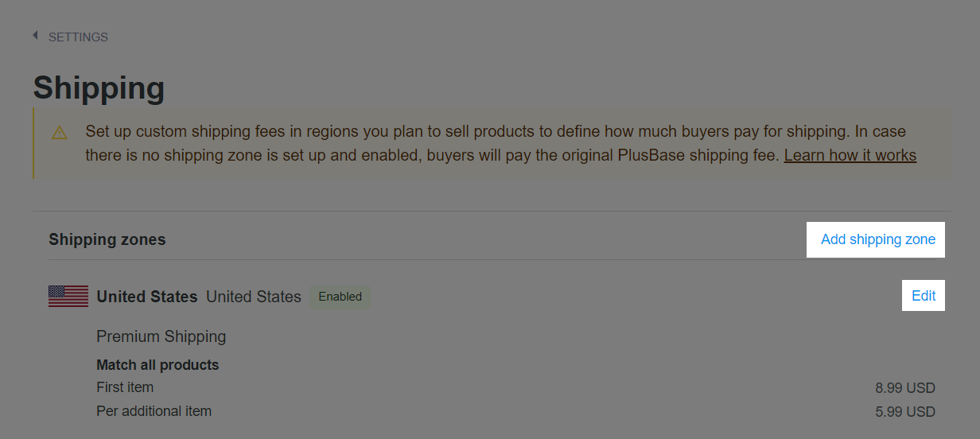Click the Shipping zones section title
980x439 pixels.
[107, 239]
